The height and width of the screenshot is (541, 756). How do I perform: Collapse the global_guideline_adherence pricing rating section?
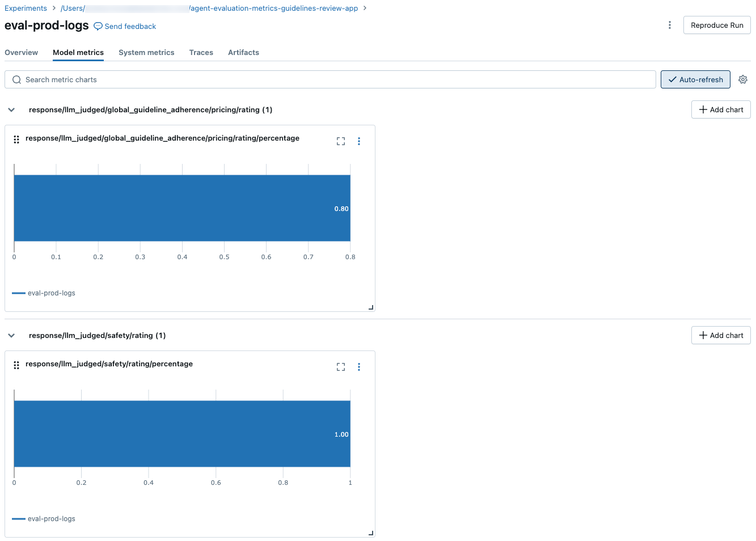coord(11,109)
